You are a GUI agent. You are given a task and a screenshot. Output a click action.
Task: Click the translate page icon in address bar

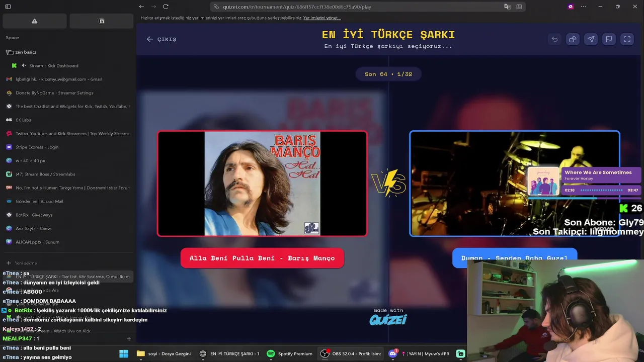(x=507, y=7)
